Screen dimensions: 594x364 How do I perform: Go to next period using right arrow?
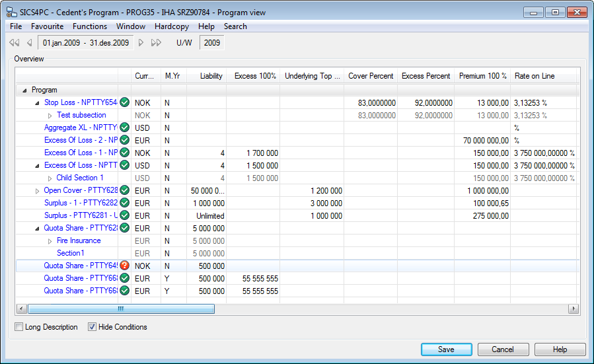point(141,43)
